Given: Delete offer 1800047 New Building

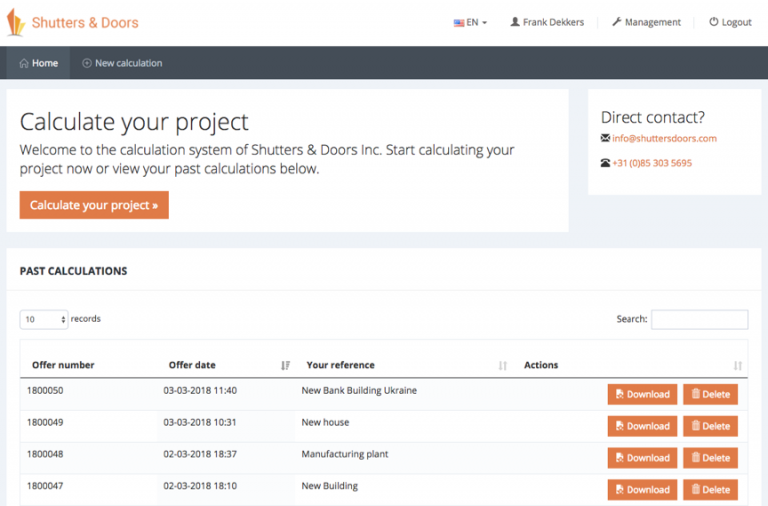Looking at the screenshot, I should point(710,490).
